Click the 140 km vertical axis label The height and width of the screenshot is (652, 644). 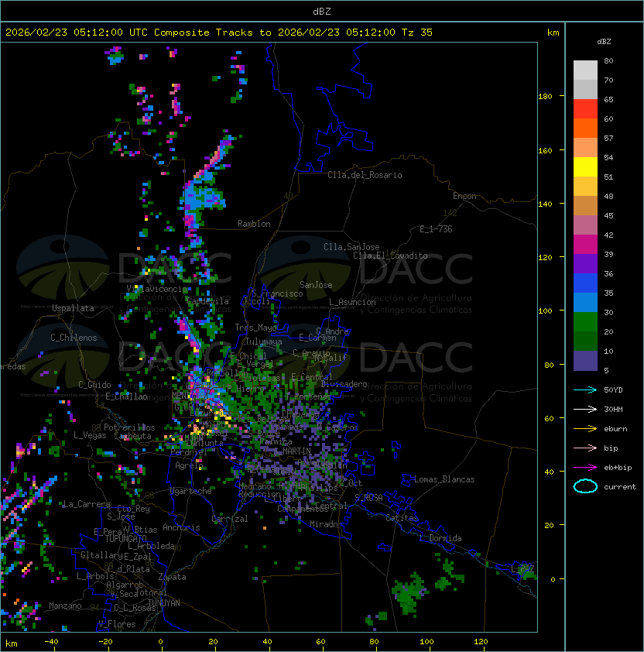click(545, 204)
